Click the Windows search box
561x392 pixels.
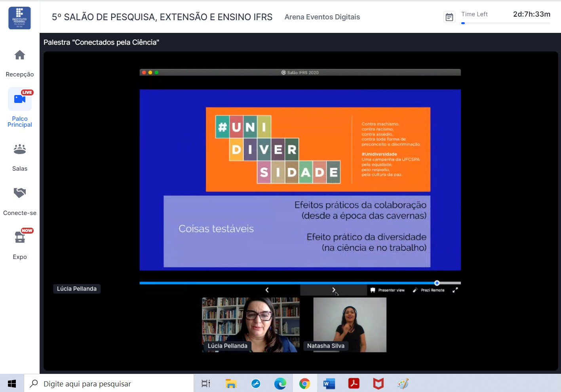click(109, 384)
